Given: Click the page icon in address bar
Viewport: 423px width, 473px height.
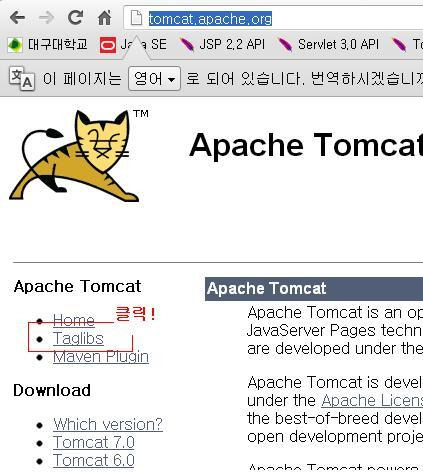Looking at the screenshot, I should tap(136, 18).
